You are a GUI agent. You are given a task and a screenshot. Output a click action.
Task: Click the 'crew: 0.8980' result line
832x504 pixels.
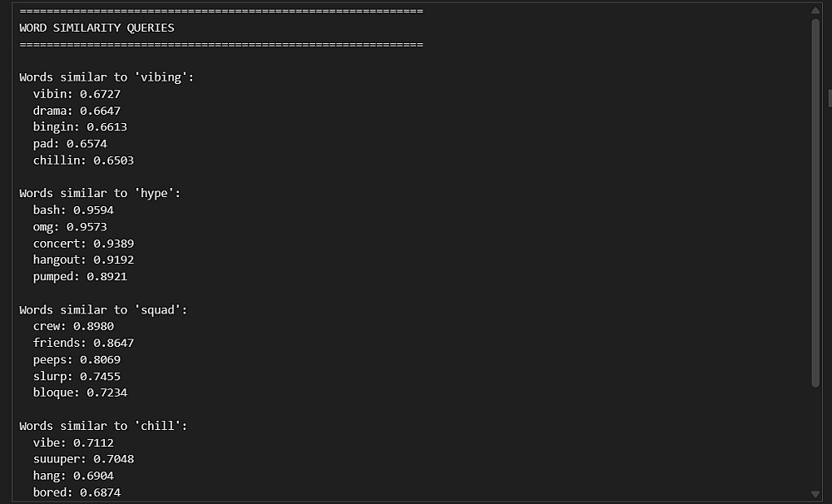click(x=73, y=327)
